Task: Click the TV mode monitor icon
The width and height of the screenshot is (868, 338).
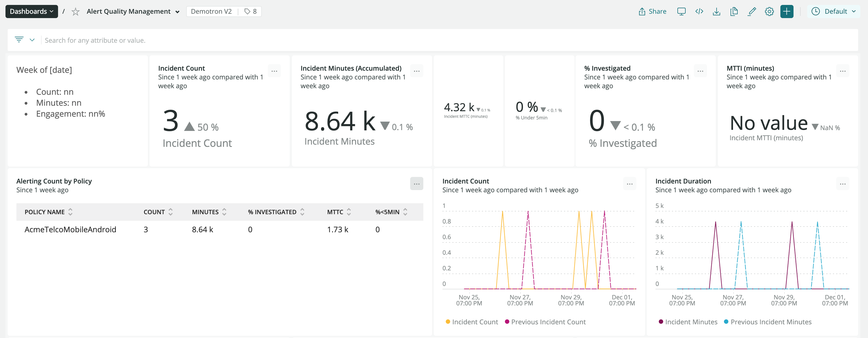Action: [x=681, y=12]
